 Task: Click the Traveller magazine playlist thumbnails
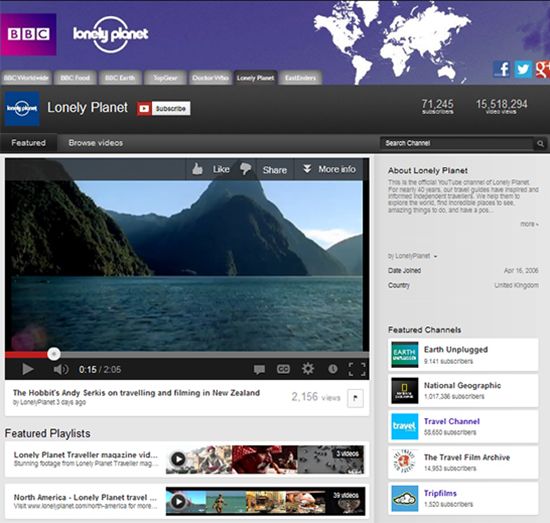(265, 459)
